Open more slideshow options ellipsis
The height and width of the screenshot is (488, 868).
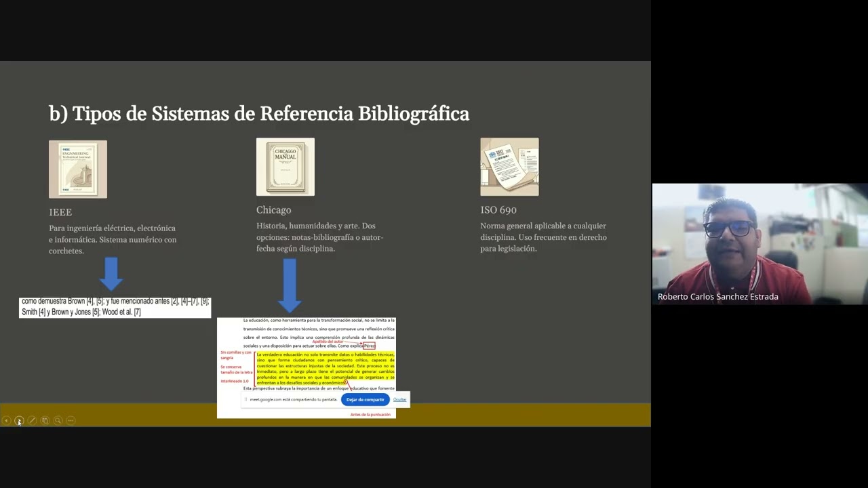pyautogui.click(x=71, y=421)
